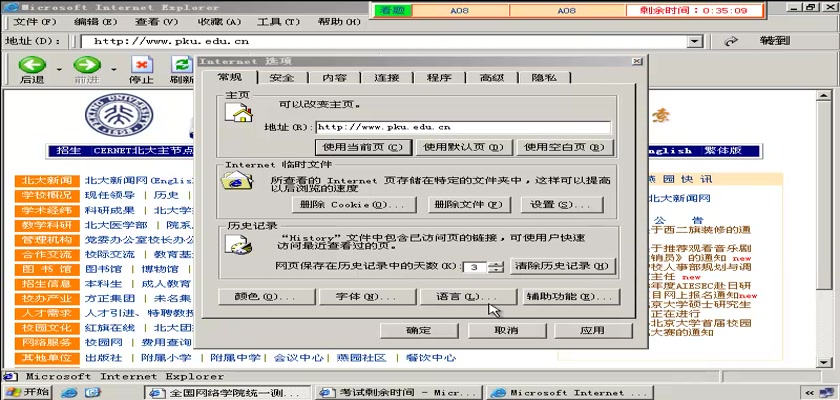840x400 pixels.
Task: Click the Go arrow icon beside address bar
Action: [732, 41]
